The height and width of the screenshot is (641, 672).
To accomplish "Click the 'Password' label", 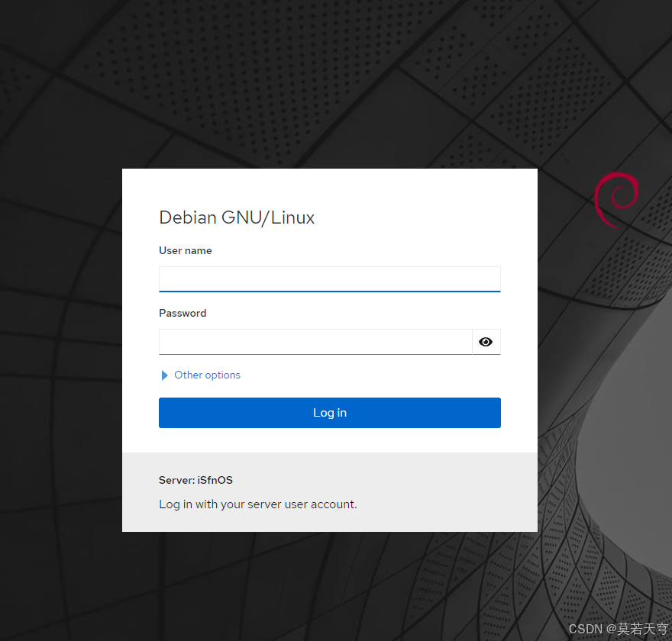I will point(183,313).
